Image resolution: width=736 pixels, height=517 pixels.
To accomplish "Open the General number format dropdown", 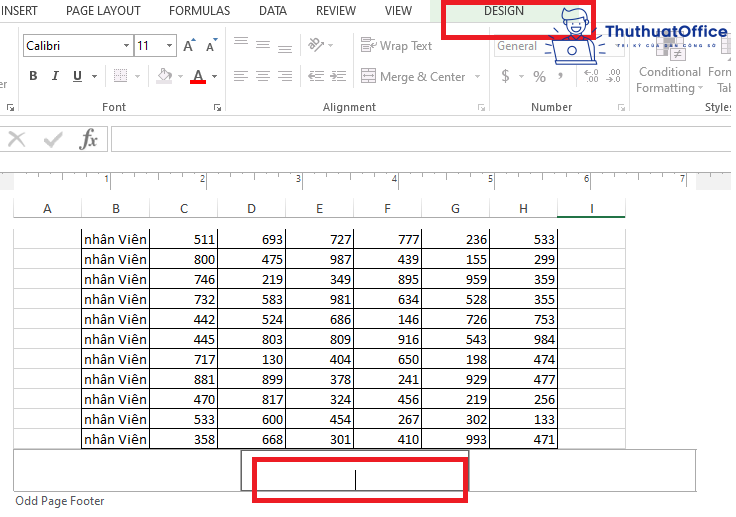I will tap(519, 46).
